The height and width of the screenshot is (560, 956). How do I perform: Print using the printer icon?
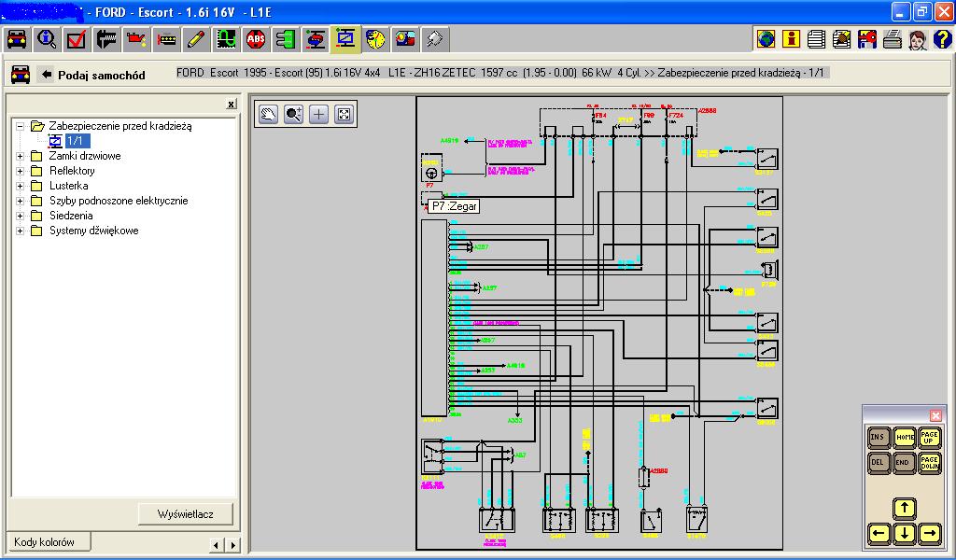coord(893,39)
